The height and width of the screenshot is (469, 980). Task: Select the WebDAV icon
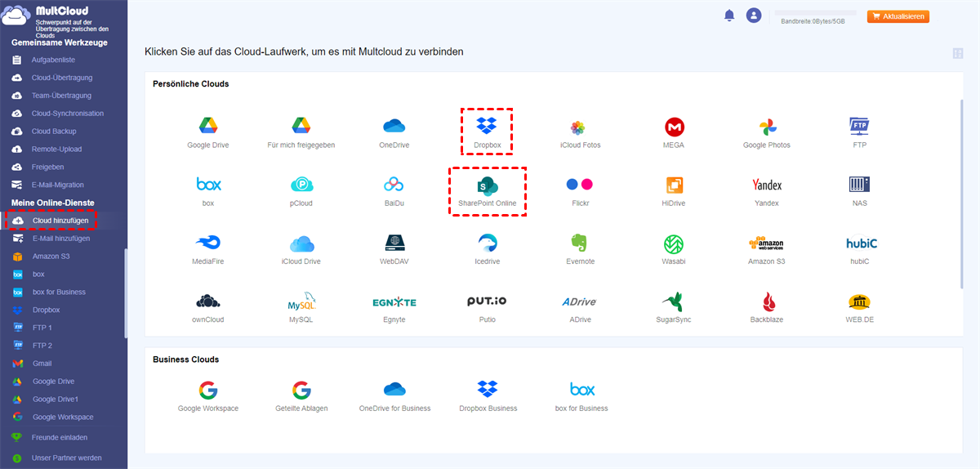(x=394, y=243)
